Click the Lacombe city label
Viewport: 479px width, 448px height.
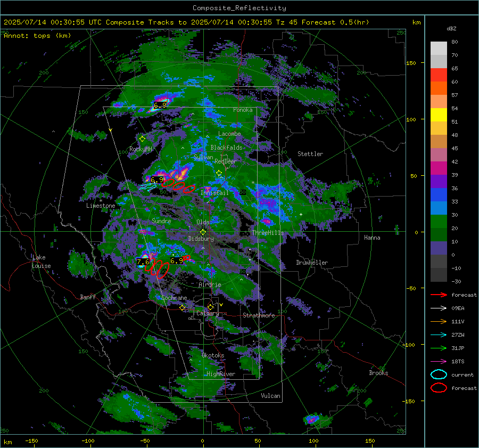[229, 134]
